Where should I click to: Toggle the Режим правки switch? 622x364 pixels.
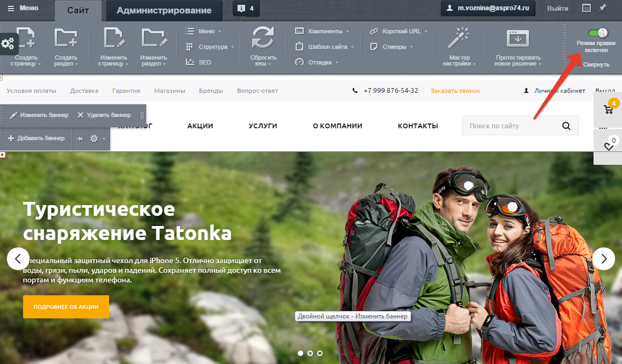point(597,32)
